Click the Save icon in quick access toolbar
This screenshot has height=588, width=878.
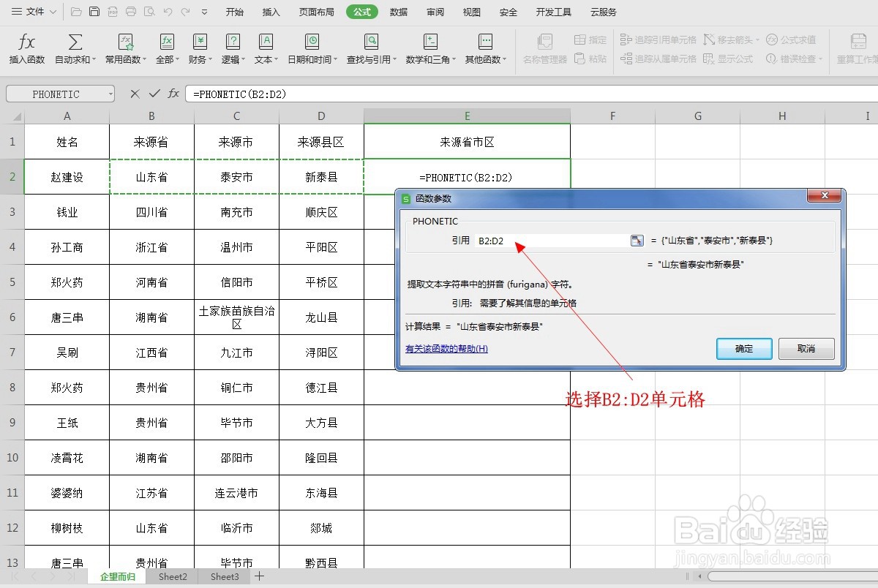pyautogui.click(x=94, y=12)
